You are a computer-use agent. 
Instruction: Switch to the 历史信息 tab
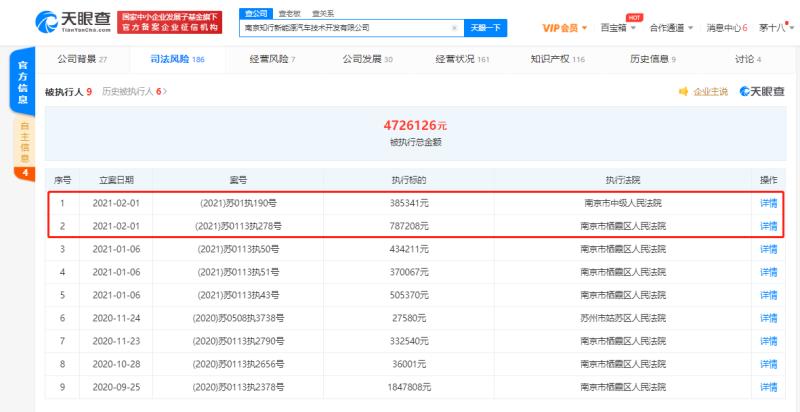[653, 59]
